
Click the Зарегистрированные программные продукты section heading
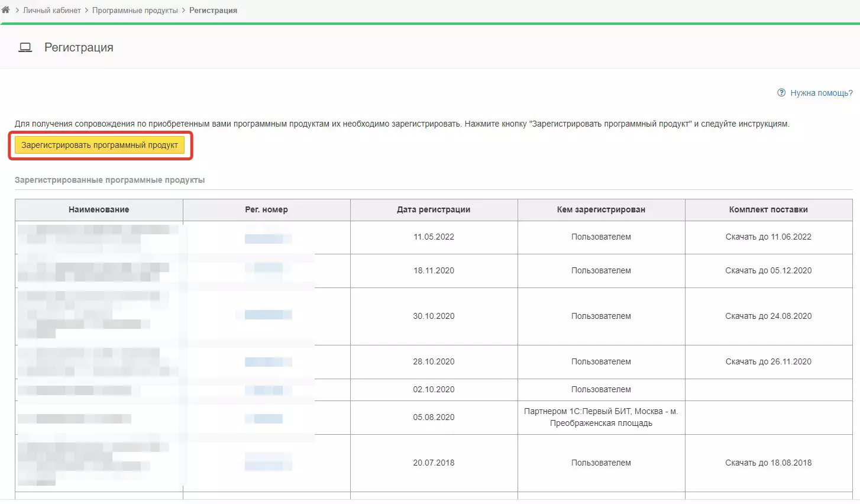(x=109, y=180)
